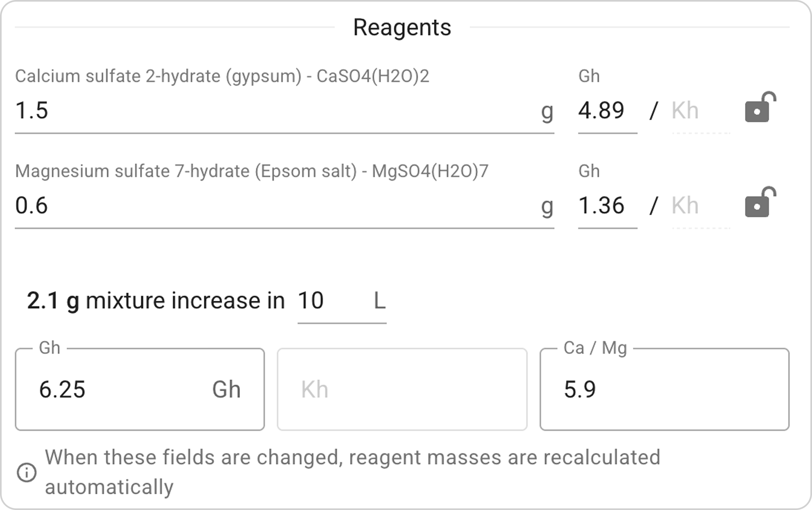Click the g unit in gypsum mass field
812x510 pixels.
coord(547,111)
